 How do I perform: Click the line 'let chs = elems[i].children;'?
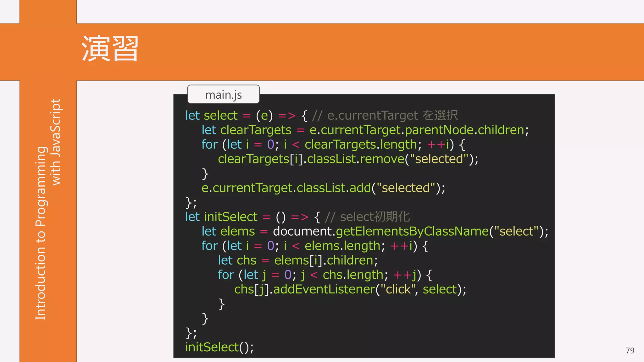click(298, 260)
